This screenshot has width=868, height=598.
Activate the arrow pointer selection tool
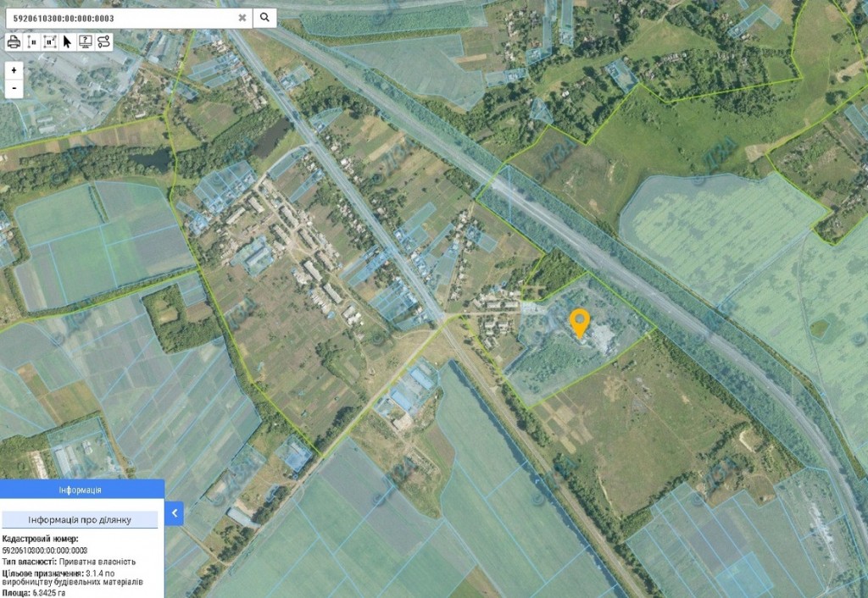(68, 41)
